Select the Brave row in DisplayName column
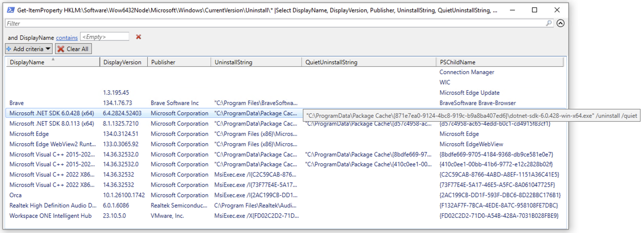Screen dimensions: 644x233 pos(17,103)
